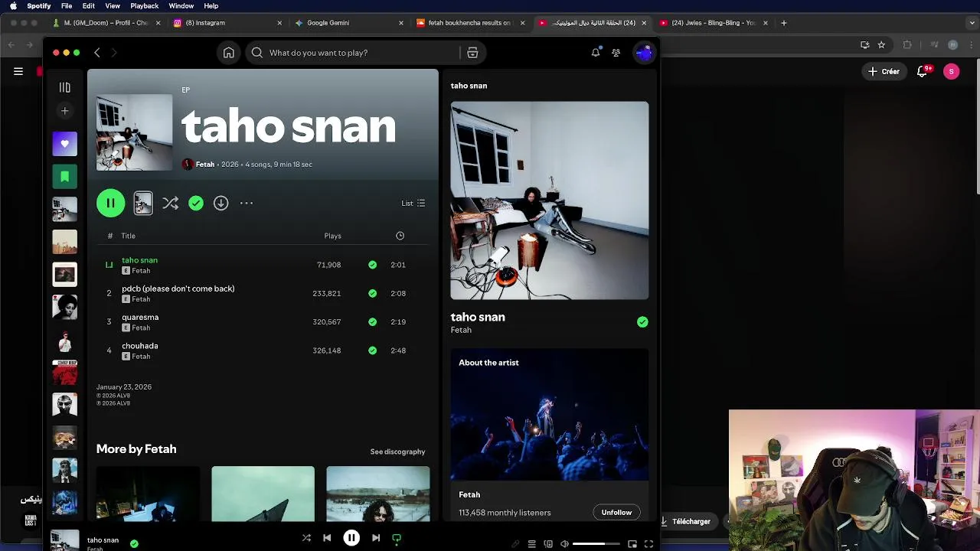
Task: Change view with List dropdown
Action: pyautogui.click(x=413, y=203)
